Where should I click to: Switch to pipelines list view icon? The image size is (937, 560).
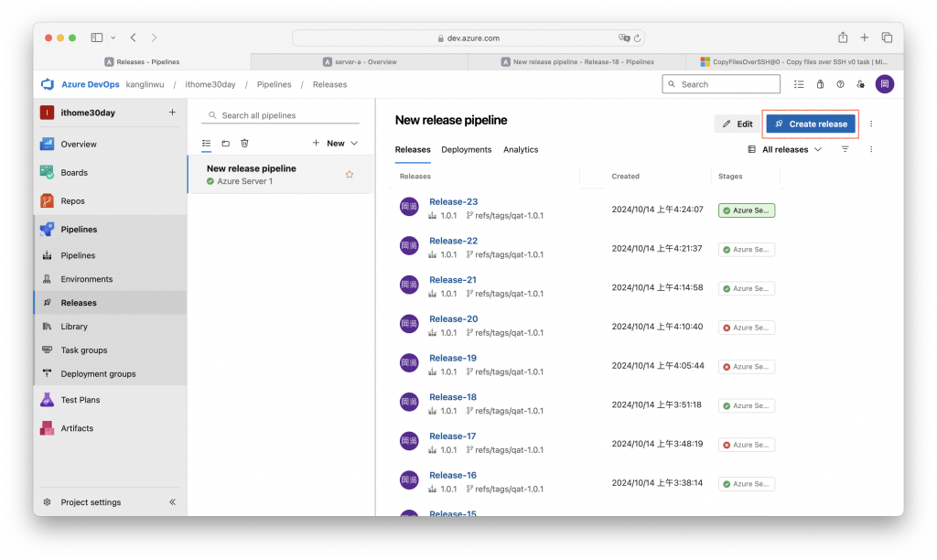pyautogui.click(x=206, y=144)
